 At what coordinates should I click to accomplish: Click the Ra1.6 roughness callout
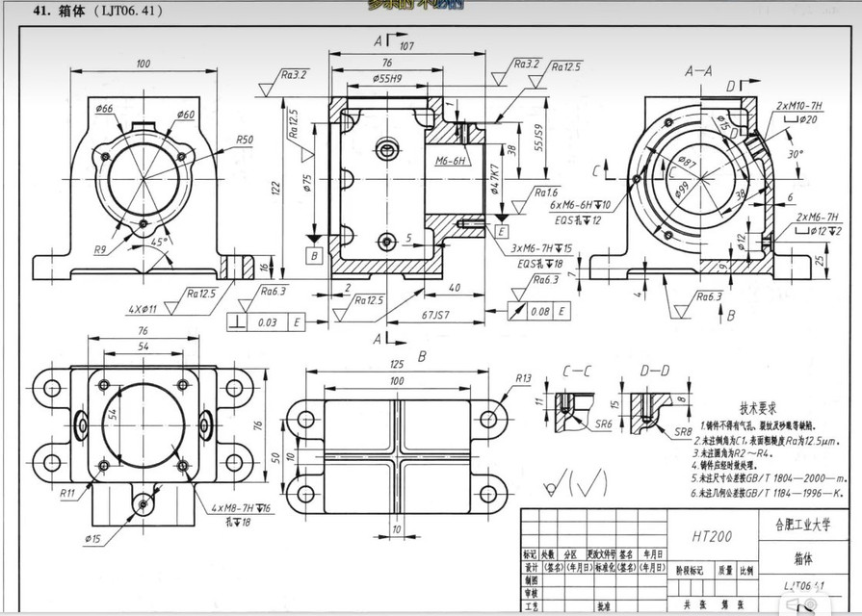pos(544,192)
